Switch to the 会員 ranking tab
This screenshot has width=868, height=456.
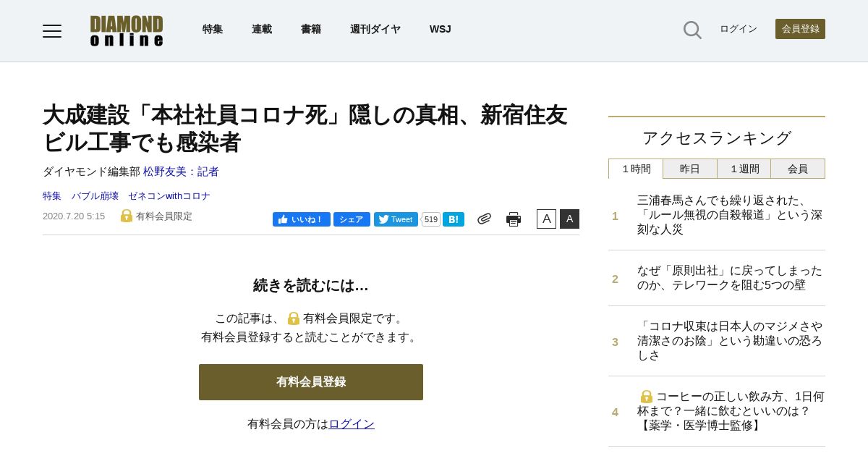[x=798, y=169]
